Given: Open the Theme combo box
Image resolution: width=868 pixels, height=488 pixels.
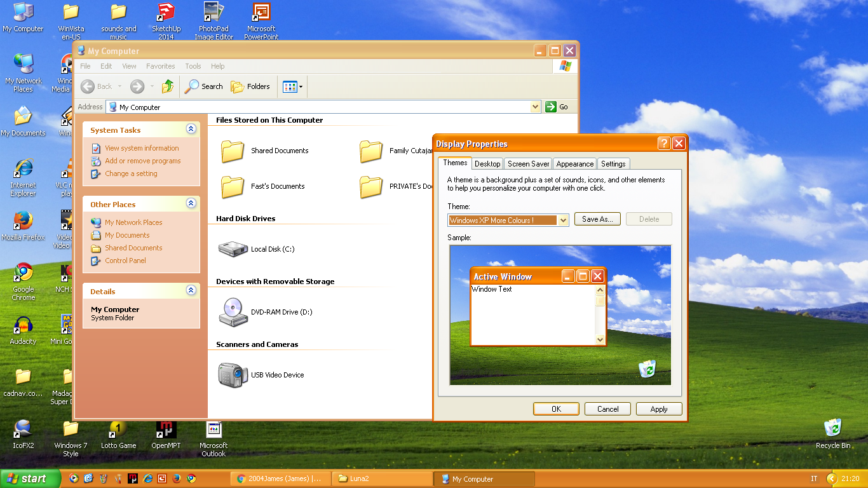Looking at the screenshot, I should [508, 220].
